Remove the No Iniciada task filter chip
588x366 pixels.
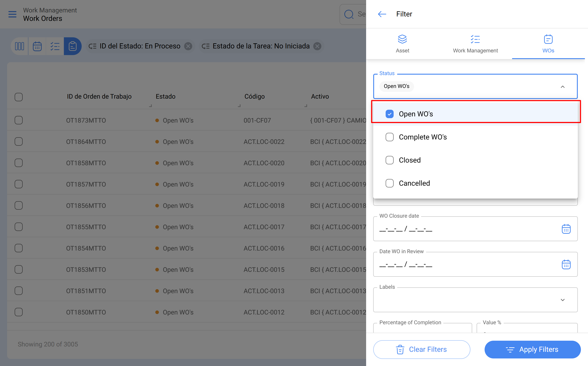[x=317, y=46]
